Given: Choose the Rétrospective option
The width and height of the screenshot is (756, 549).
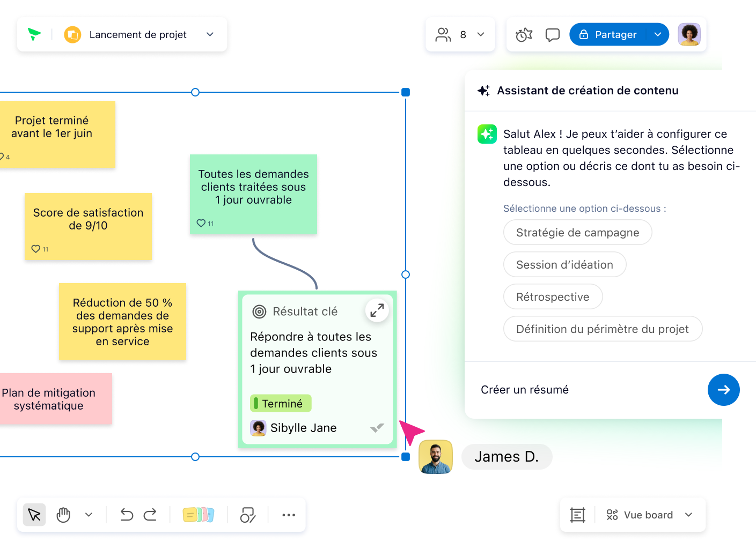Looking at the screenshot, I should [553, 297].
